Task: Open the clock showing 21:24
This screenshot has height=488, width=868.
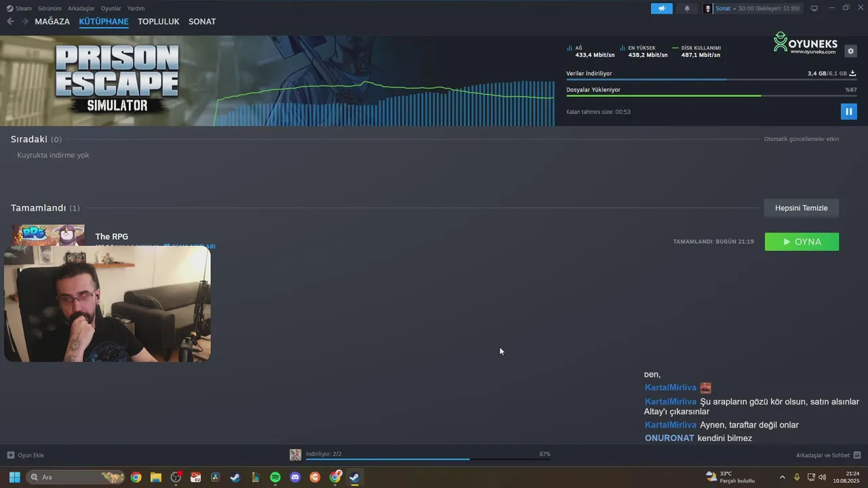Action: [846, 477]
